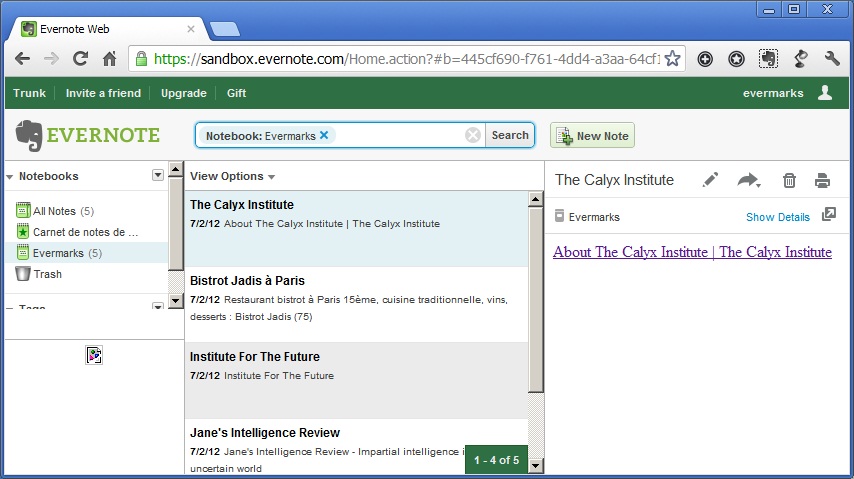
Task: Click the evermarks username
Action: click(x=773, y=93)
